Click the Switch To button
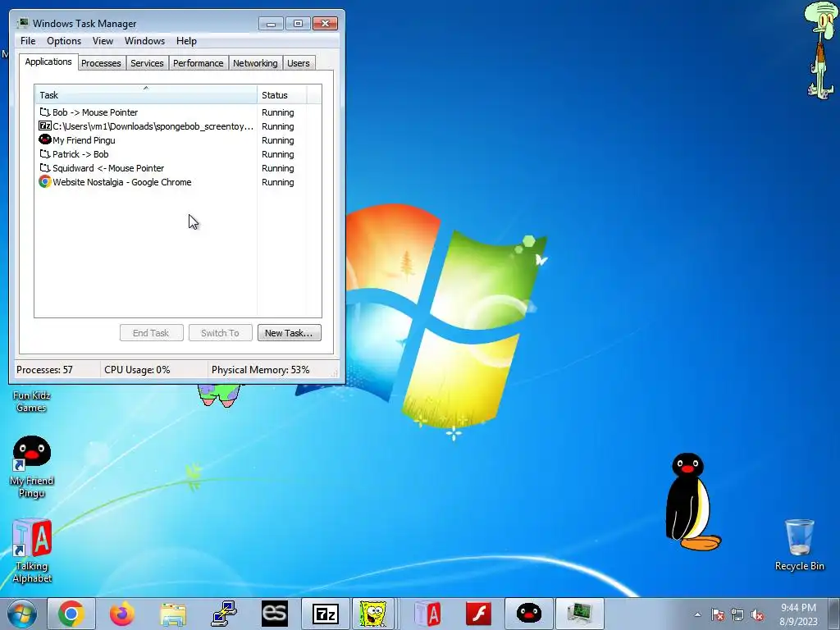 click(x=220, y=333)
